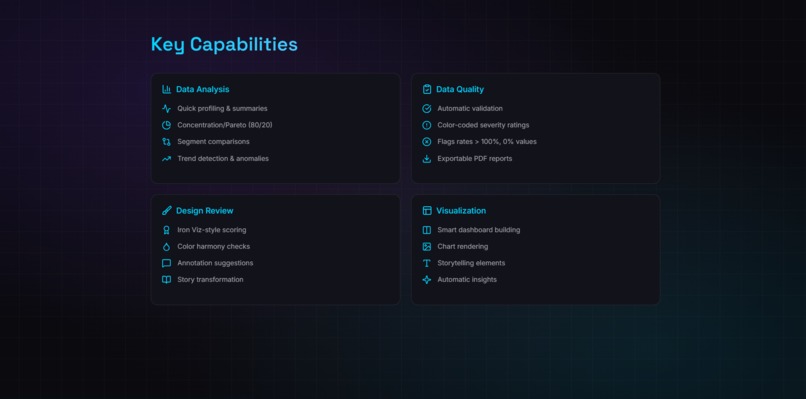Click the 'Smart dashboard building' text
The height and width of the screenshot is (399, 806).
click(x=479, y=230)
